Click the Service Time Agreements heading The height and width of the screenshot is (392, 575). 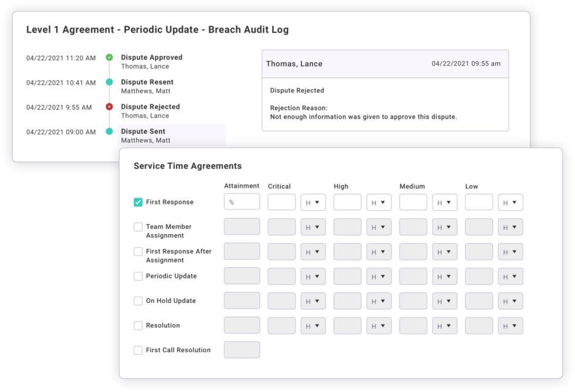click(x=188, y=165)
